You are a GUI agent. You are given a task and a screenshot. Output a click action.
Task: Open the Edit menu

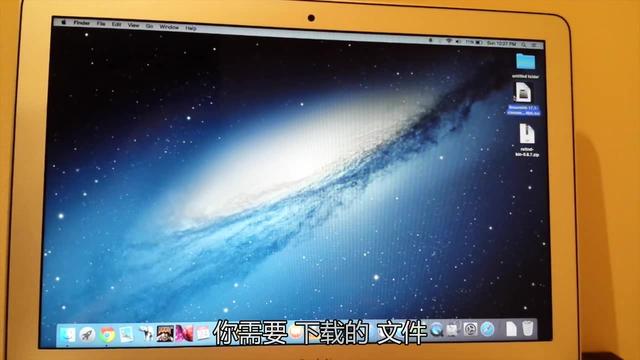point(116,24)
